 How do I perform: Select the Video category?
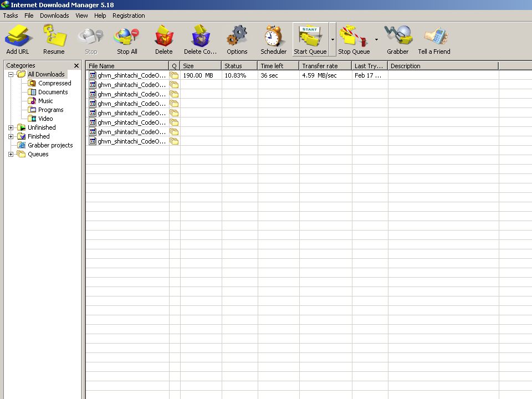45,119
